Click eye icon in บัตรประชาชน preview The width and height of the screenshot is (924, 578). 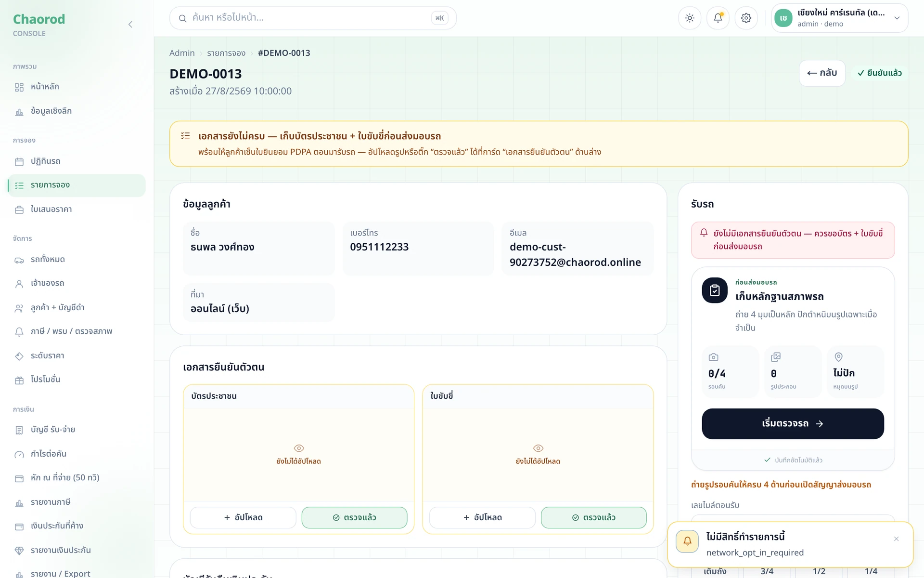(x=299, y=448)
